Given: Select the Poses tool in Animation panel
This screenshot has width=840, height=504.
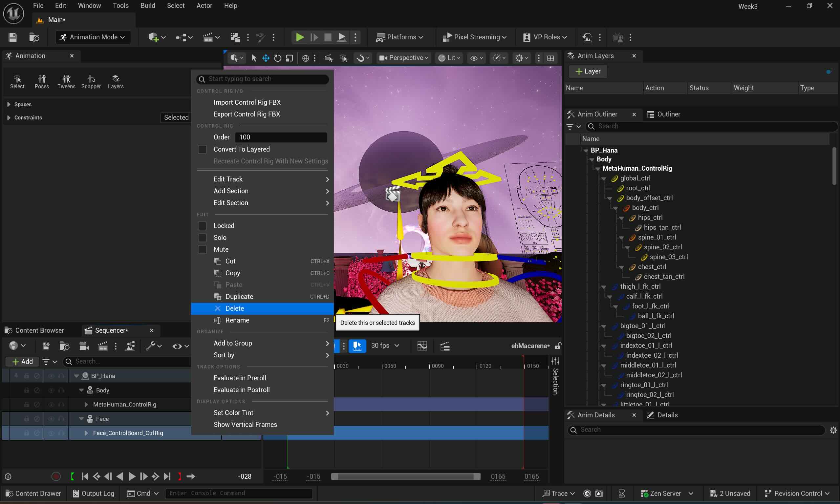Looking at the screenshot, I should click(42, 81).
